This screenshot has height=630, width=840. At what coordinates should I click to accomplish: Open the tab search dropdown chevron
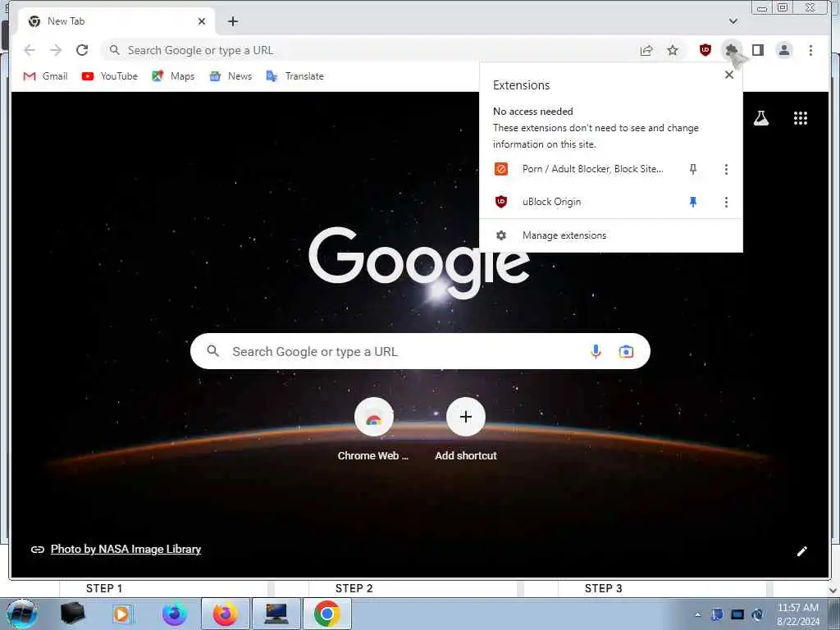733,21
